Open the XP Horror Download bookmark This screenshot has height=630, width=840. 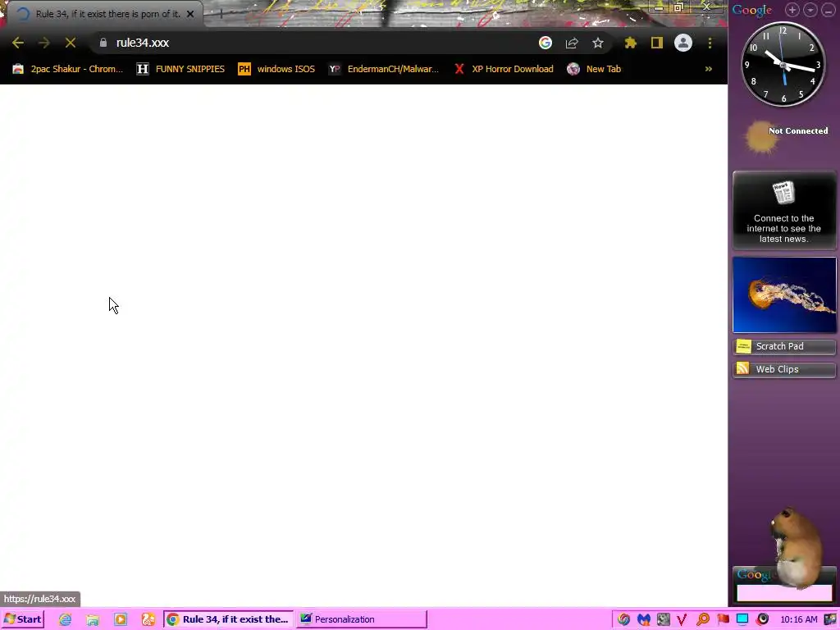(x=504, y=69)
